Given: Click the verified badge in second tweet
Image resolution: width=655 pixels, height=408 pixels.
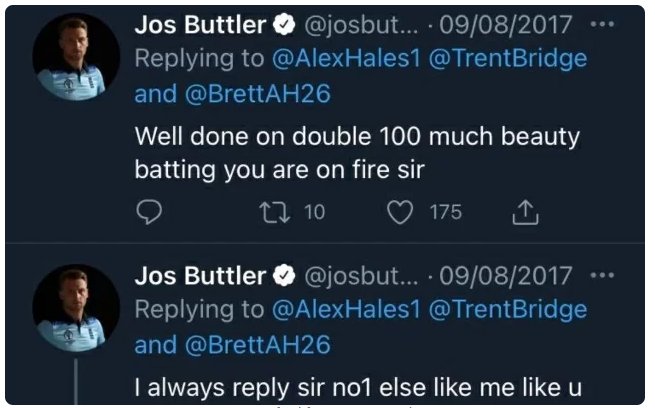Looking at the screenshot, I should click(284, 276).
